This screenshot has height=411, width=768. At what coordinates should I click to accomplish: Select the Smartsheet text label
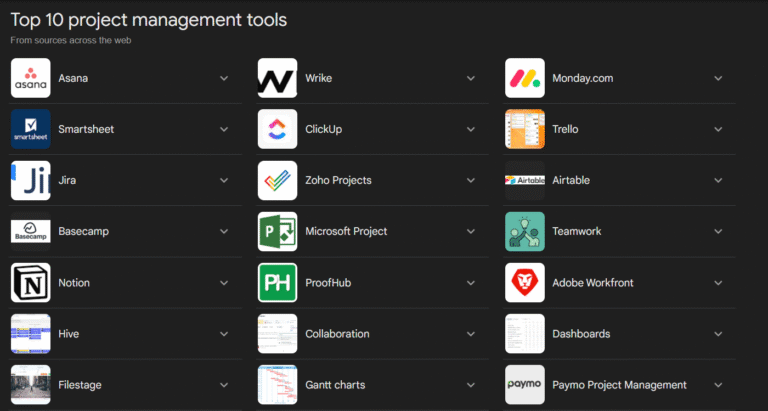86,129
